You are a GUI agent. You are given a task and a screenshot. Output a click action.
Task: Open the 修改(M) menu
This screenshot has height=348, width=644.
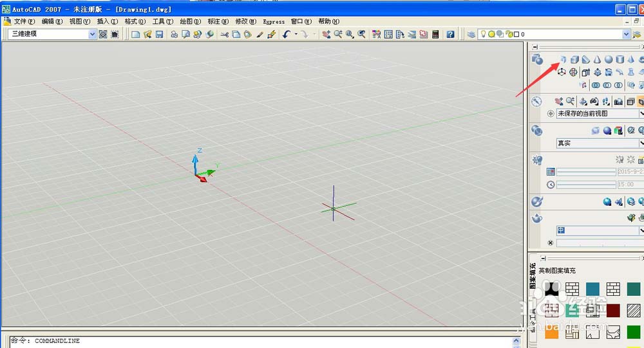tap(246, 21)
